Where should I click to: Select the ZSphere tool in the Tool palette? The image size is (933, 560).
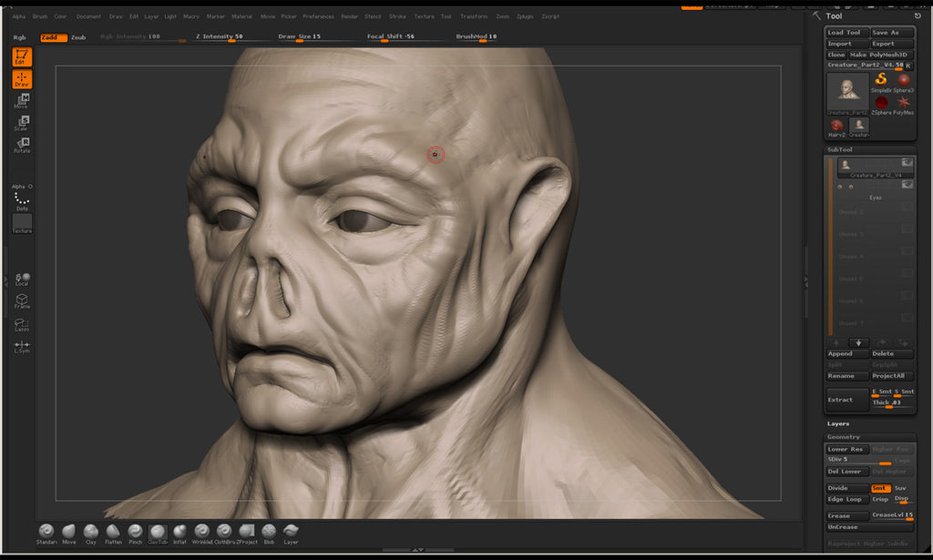click(x=880, y=102)
